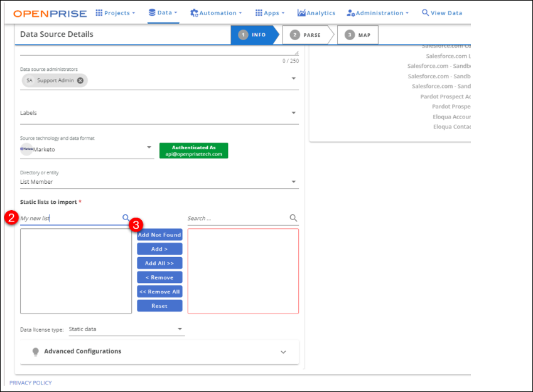Click Salesforce.com L entry in right panel
Viewport: 533px width, 392px height.
(x=448, y=56)
